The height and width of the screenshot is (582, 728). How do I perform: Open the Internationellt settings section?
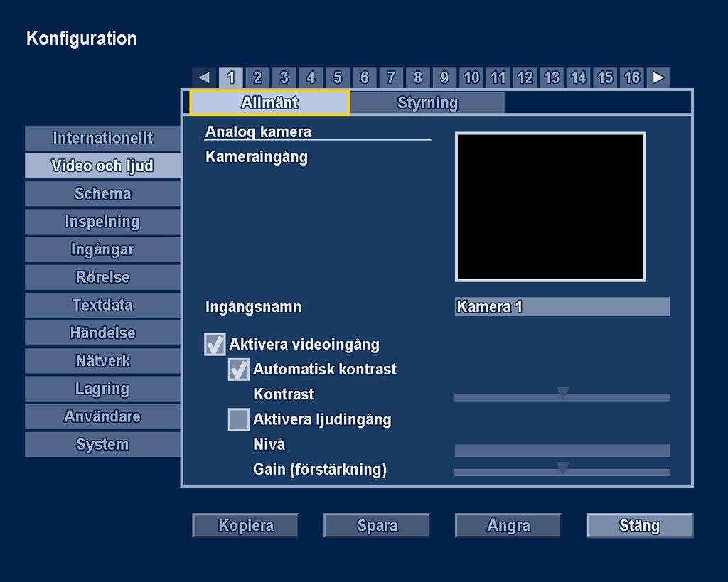pyautogui.click(x=102, y=138)
